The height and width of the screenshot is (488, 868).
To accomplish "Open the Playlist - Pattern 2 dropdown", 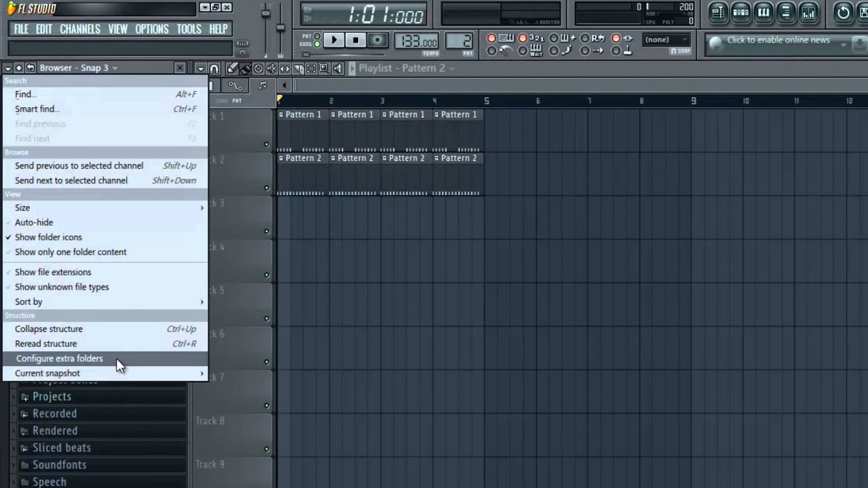I will pyautogui.click(x=451, y=68).
